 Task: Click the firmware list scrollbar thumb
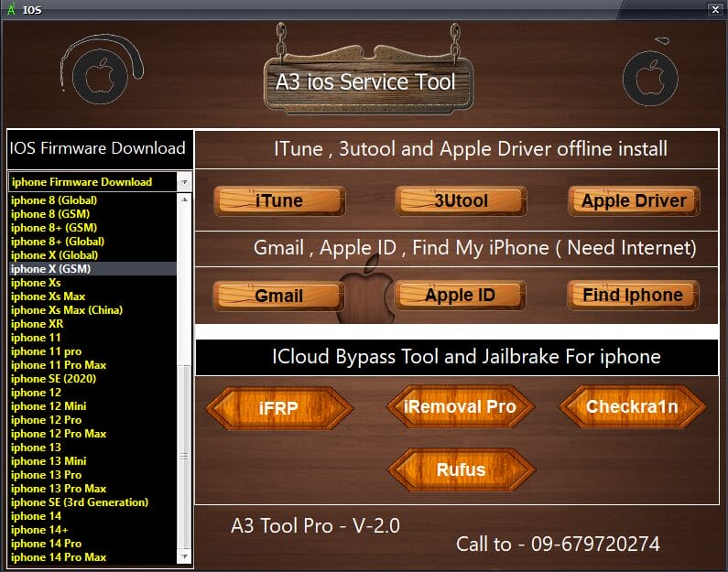185,457
